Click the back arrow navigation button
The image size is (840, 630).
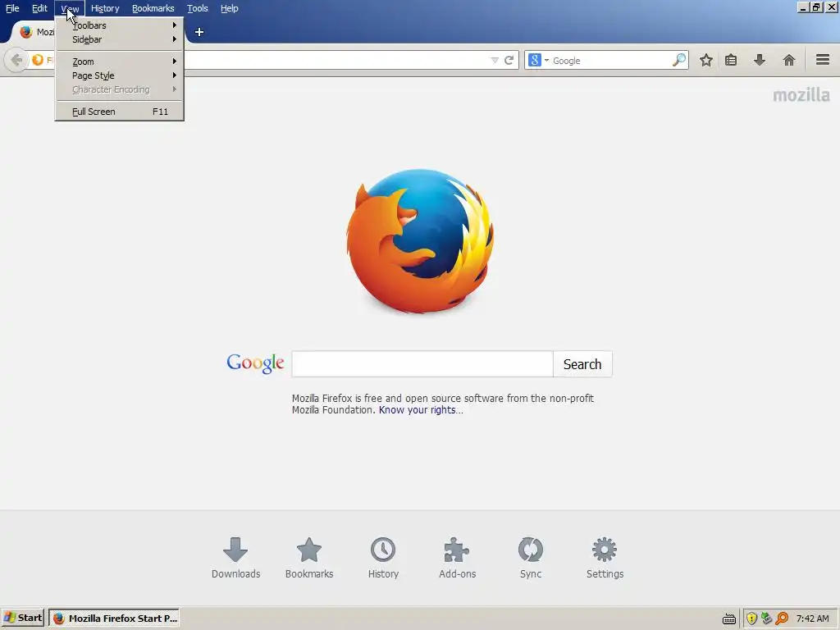click(x=16, y=59)
